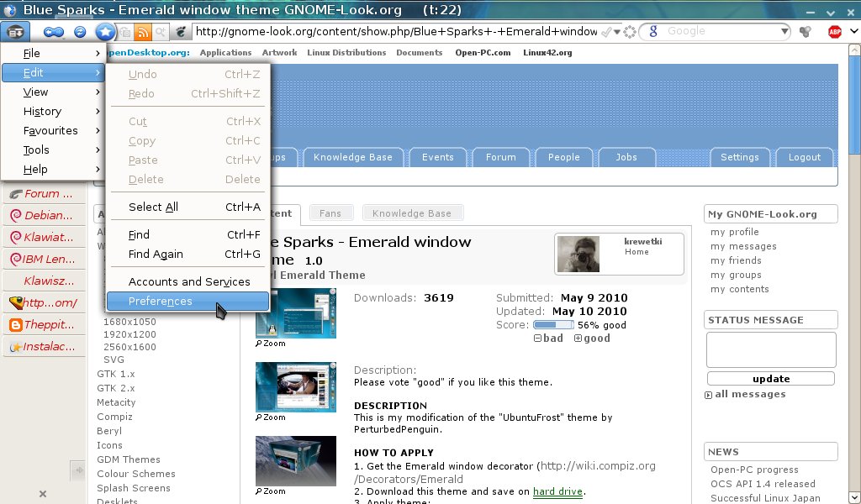The width and height of the screenshot is (861, 504).
Task: Open the my messages link
Action: [x=743, y=246]
